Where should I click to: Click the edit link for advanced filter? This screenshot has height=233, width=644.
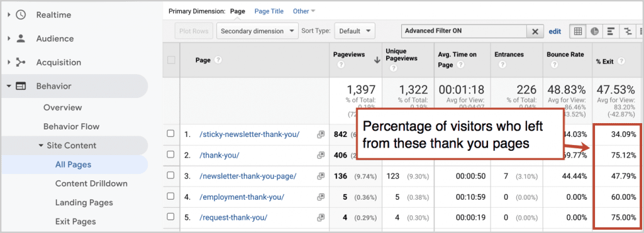(555, 31)
